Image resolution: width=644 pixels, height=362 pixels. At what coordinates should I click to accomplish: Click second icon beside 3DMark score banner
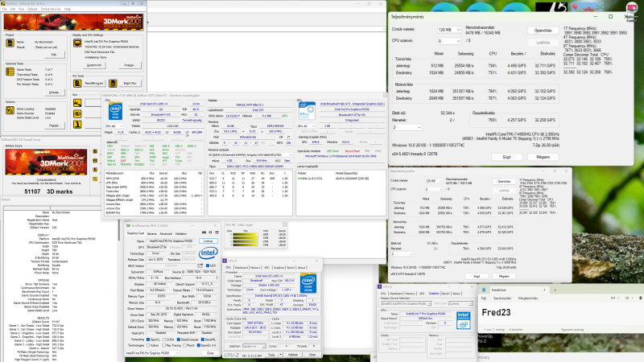point(95,160)
